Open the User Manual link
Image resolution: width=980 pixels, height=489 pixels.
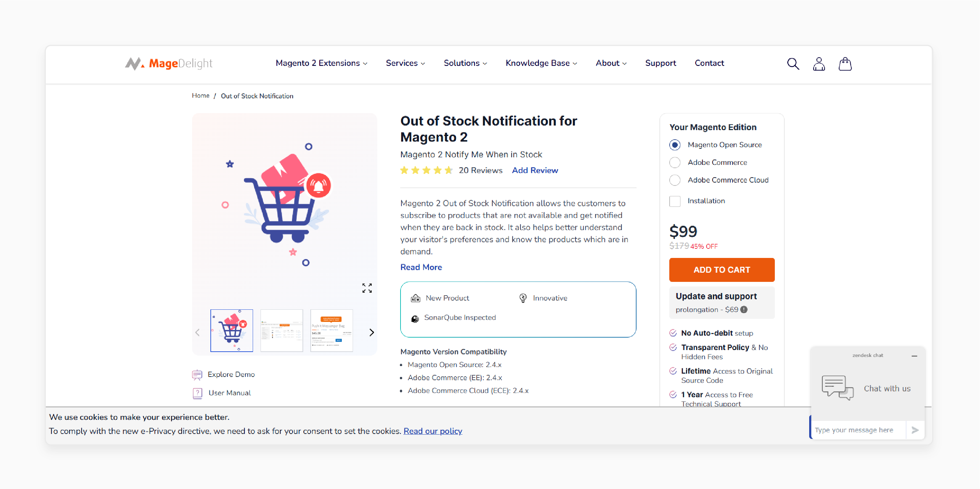tap(229, 393)
